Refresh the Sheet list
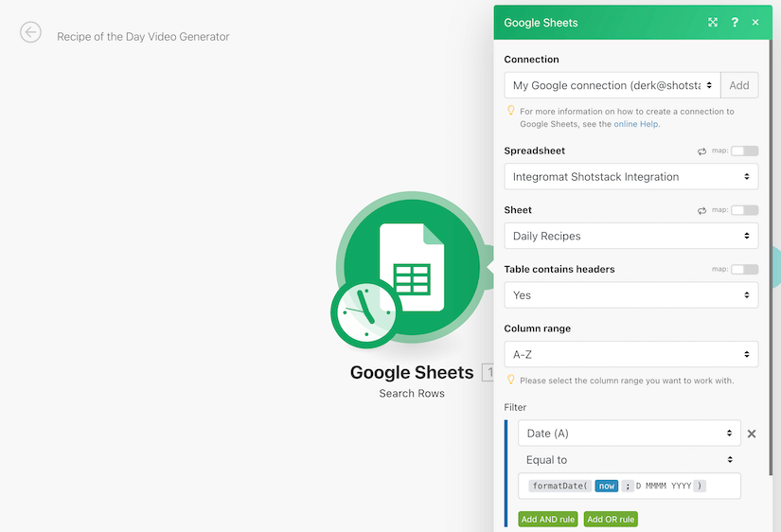The width and height of the screenshot is (781, 532). [x=701, y=211]
